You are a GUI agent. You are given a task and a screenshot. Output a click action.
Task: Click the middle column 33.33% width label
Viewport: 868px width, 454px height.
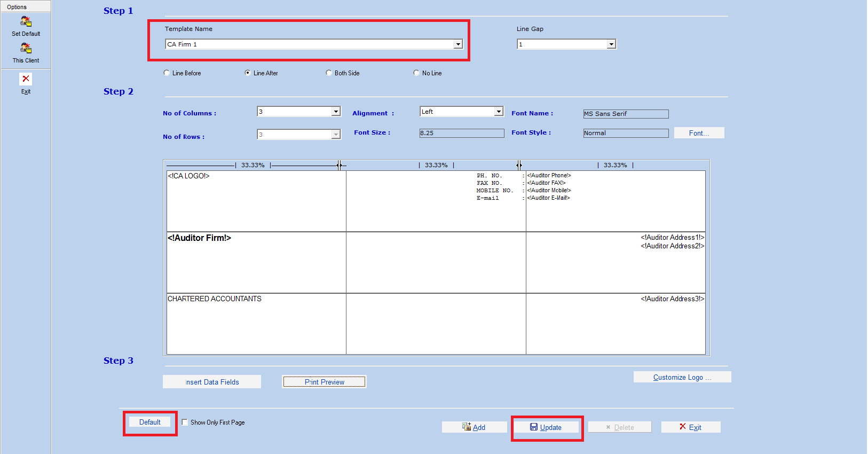click(436, 165)
